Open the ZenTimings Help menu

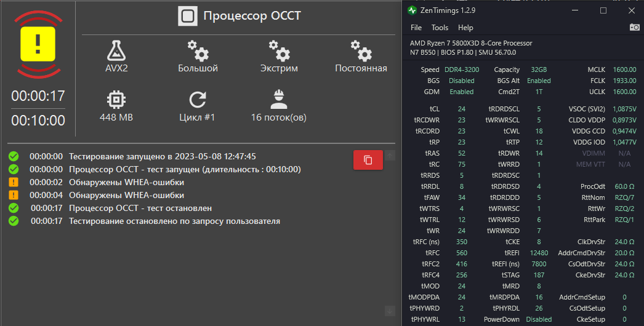465,28
